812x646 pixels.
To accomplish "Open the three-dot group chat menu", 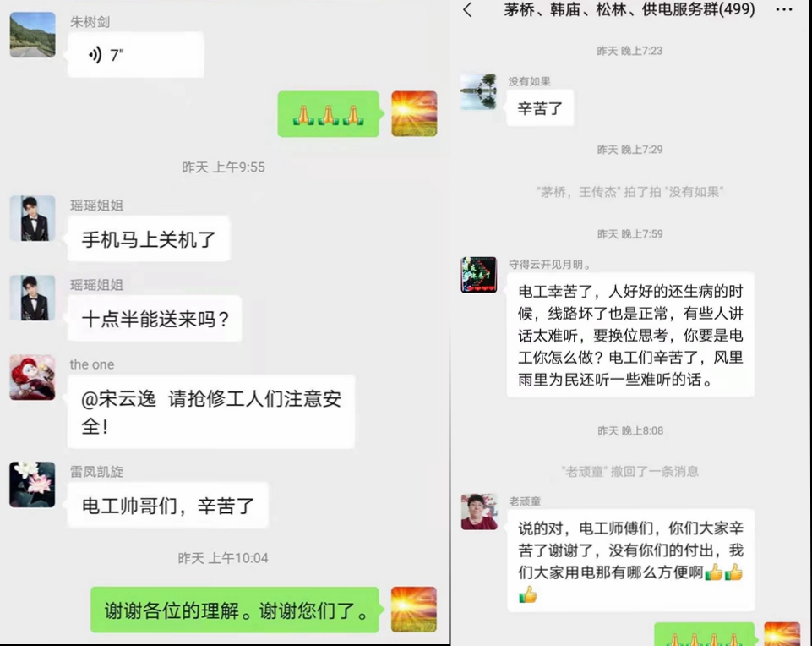I will 783,10.
